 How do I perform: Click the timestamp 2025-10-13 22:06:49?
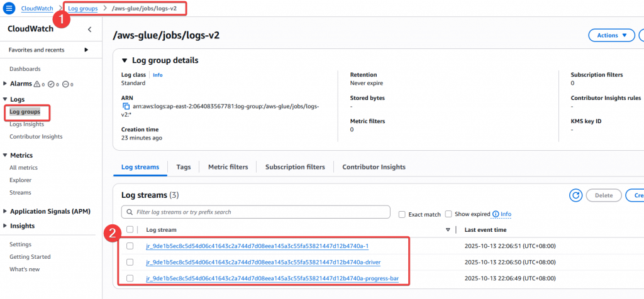(509, 278)
